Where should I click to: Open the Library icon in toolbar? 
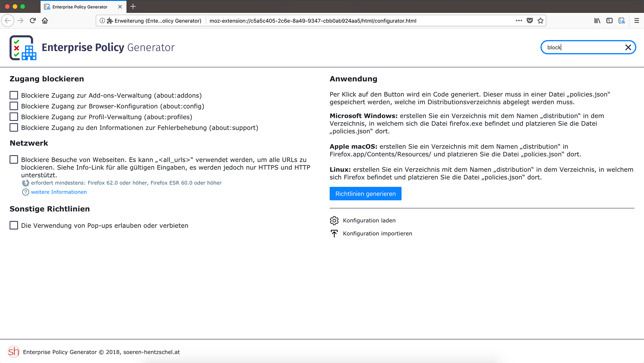597,21
